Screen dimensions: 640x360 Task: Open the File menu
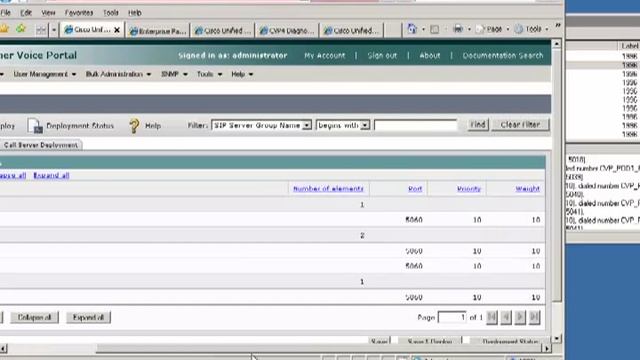tap(5, 13)
